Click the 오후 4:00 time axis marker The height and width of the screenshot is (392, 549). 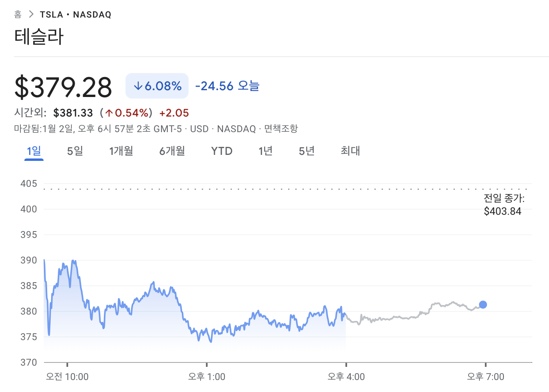pyautogui.click(x=346, y=376)
